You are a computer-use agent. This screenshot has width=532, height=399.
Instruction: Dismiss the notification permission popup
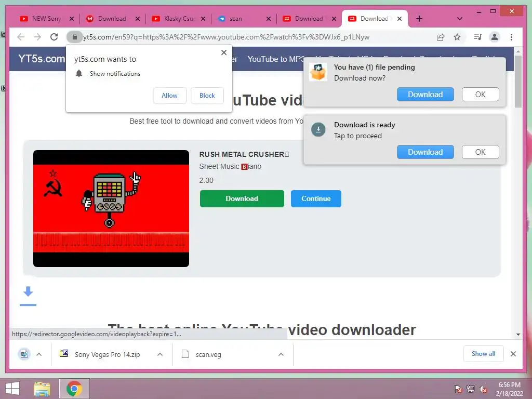[223, 52]
